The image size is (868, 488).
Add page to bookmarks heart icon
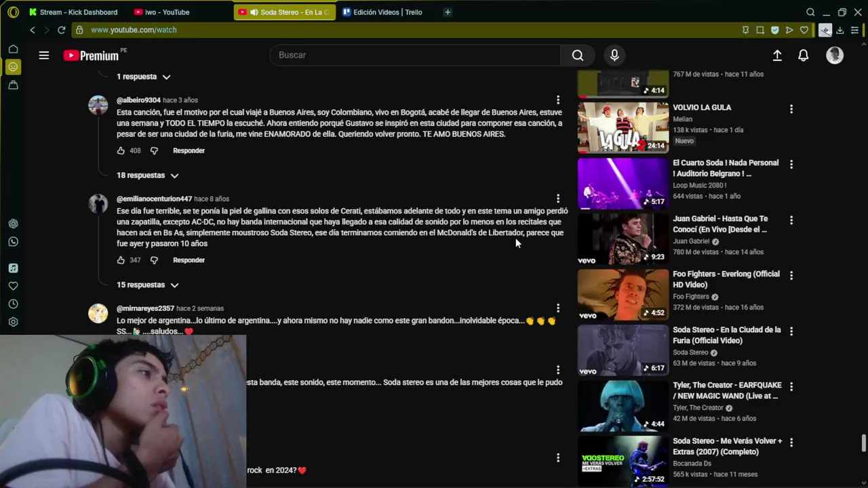(x=804, y=30)
